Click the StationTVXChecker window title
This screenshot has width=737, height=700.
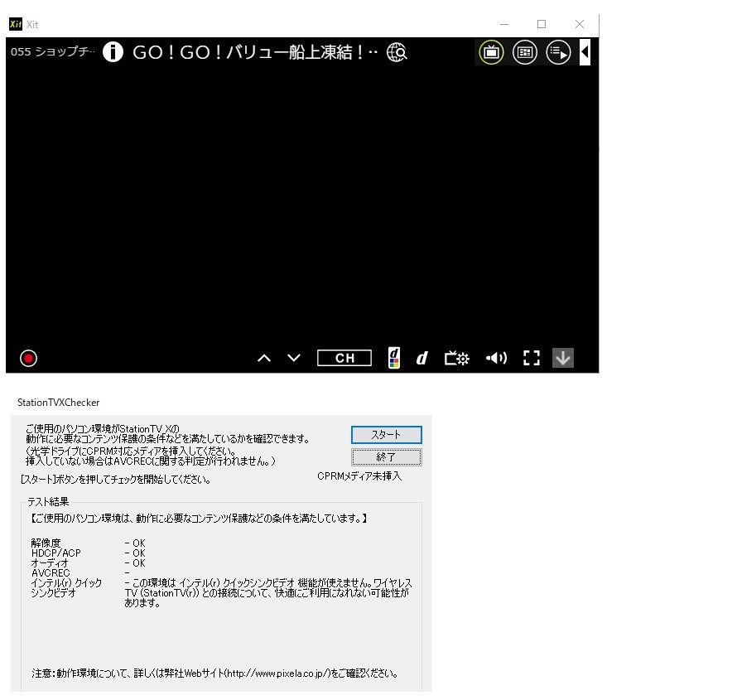[x=58, y=403]
